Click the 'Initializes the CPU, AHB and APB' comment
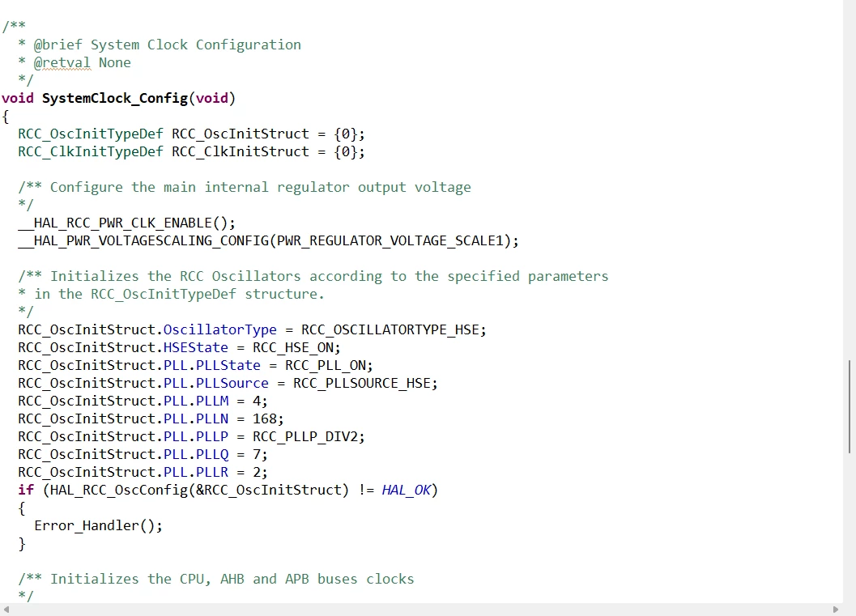Screen dimensions: 856x616 tap(216, 580)
